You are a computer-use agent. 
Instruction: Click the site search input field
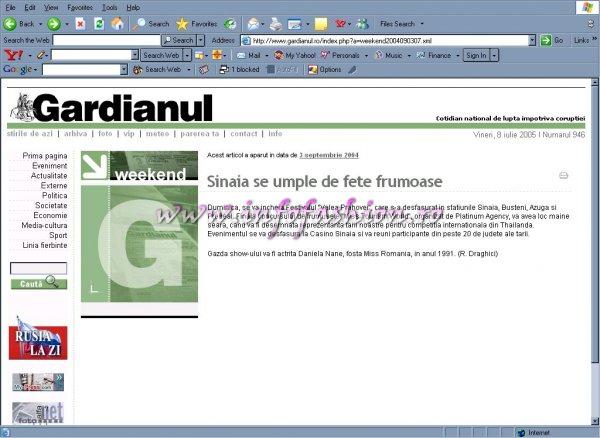point(38,268)
